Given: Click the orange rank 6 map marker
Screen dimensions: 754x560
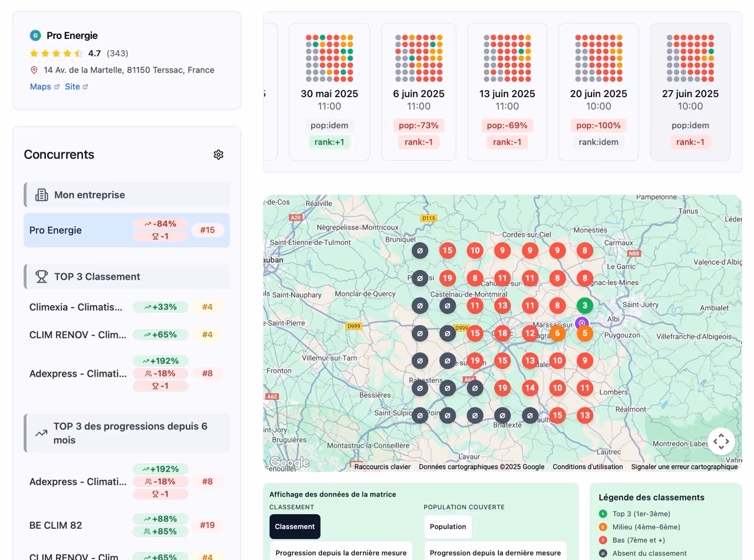Looking at the screenshot, I should 557,333.
